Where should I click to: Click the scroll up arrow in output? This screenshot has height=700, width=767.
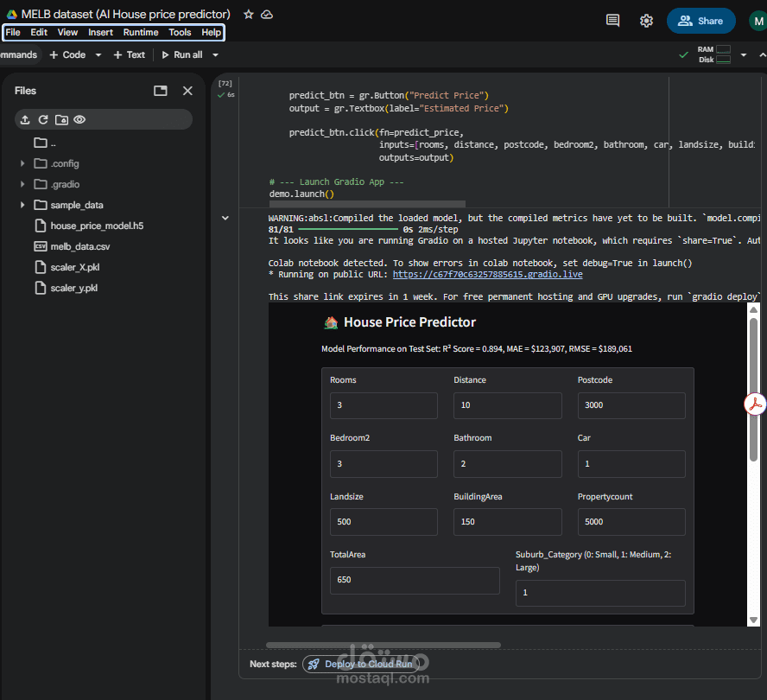click(x=753, y=309)
